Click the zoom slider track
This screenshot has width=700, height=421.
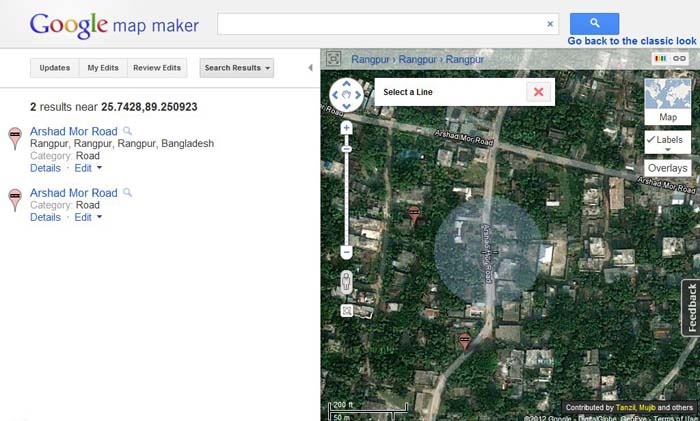[346, 199]
